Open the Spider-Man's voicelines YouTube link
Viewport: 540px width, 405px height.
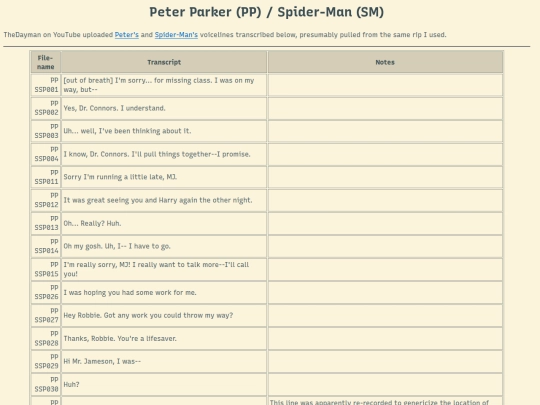click(x=176, y=35)
